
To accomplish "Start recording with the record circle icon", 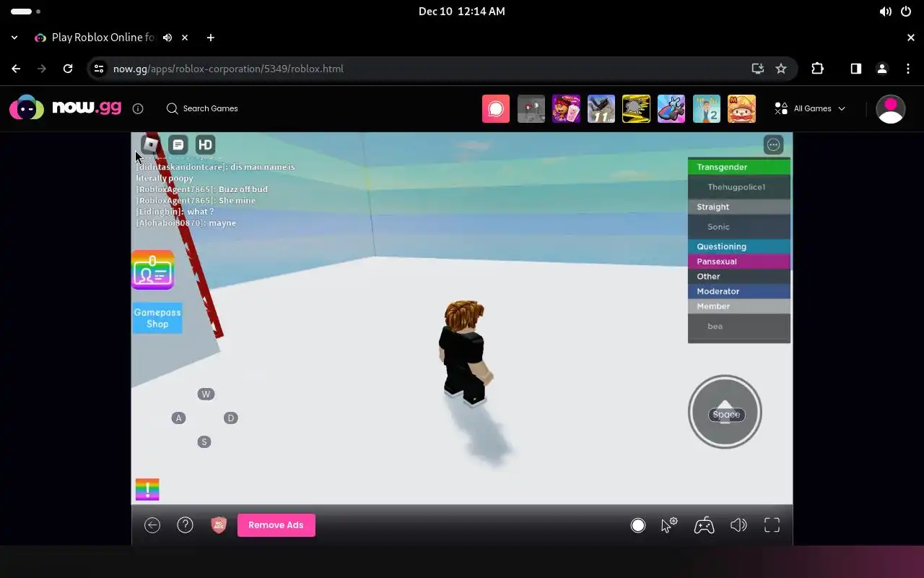I will [x=638, y=525].
